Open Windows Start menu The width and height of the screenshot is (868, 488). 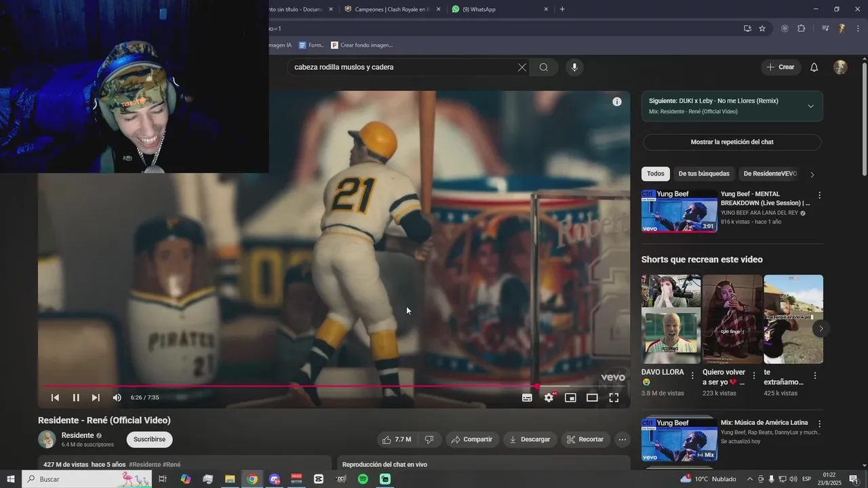click(x=10, y=479)
